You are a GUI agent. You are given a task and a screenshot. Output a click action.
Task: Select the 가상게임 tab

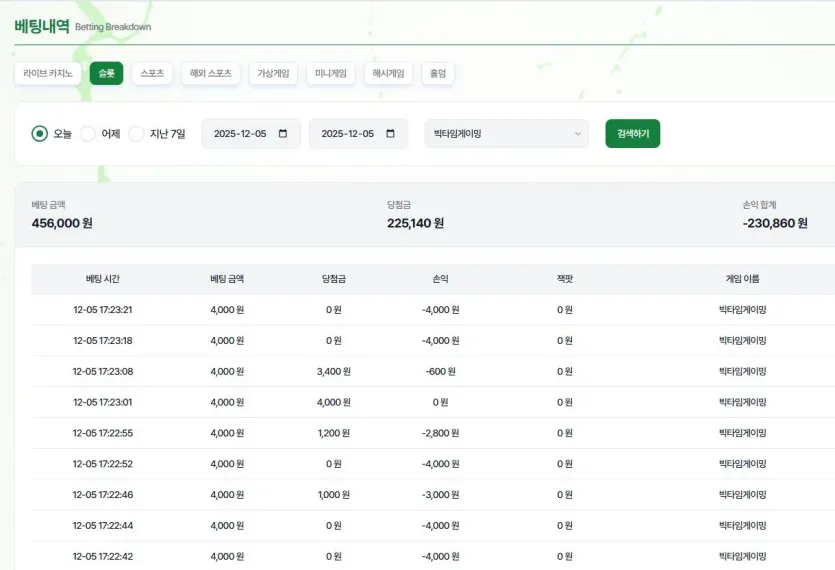tap(273, 74)
